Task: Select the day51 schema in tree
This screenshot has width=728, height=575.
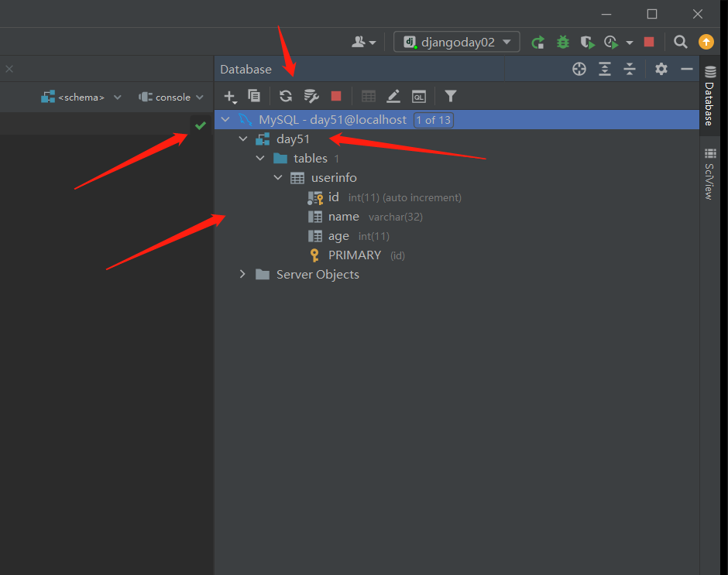Action: click(x=293, y=139)
